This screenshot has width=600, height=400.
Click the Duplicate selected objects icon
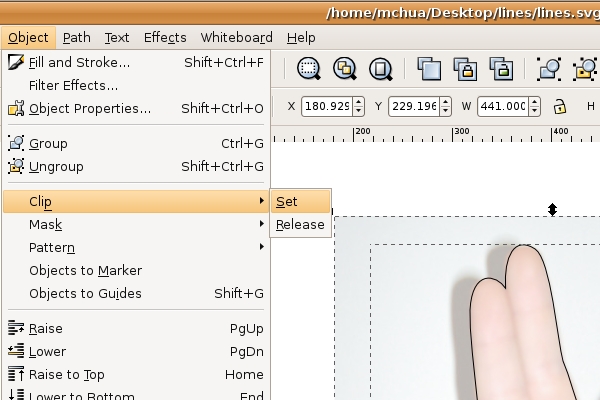[x=429, y=69]
